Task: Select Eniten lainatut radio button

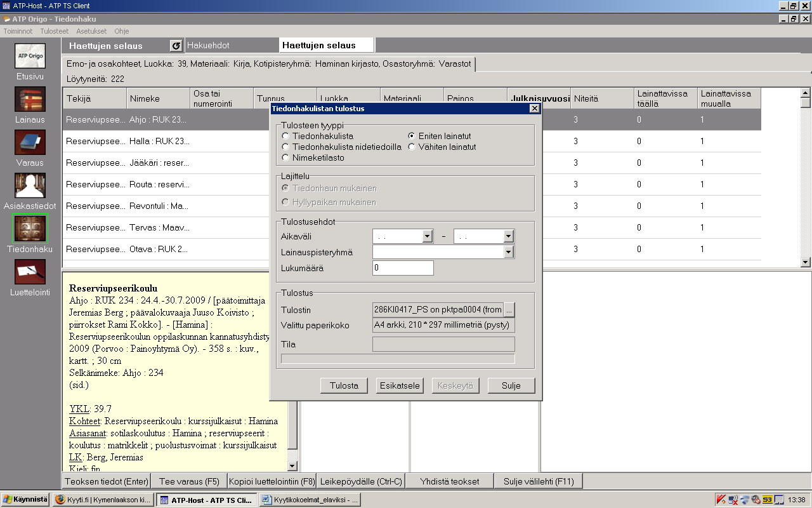Action: click(x=412, y=136)
